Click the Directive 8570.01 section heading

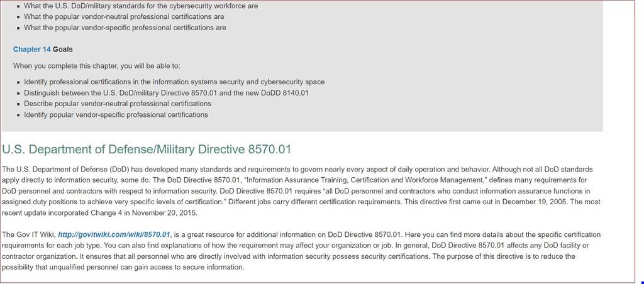[x=146, y=150]
